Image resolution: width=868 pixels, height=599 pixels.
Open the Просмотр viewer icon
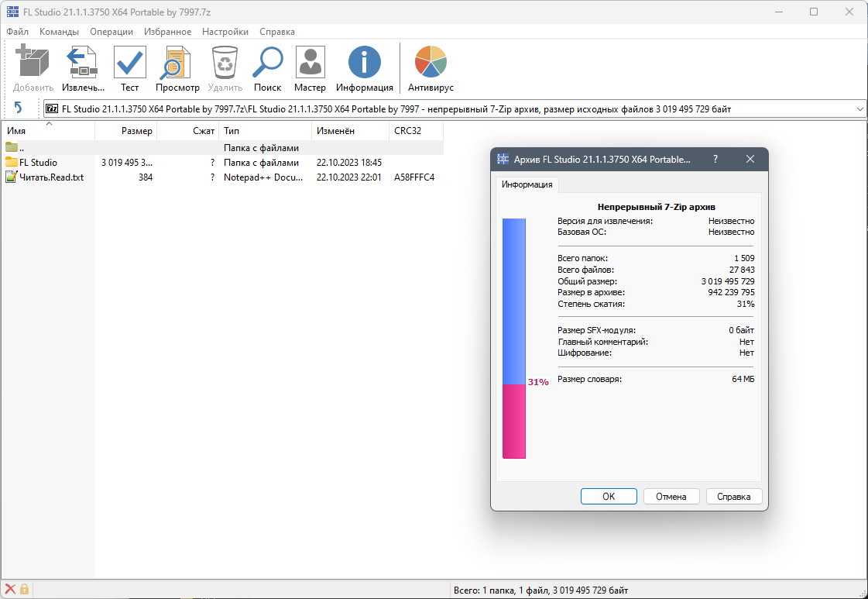[177, 61]
